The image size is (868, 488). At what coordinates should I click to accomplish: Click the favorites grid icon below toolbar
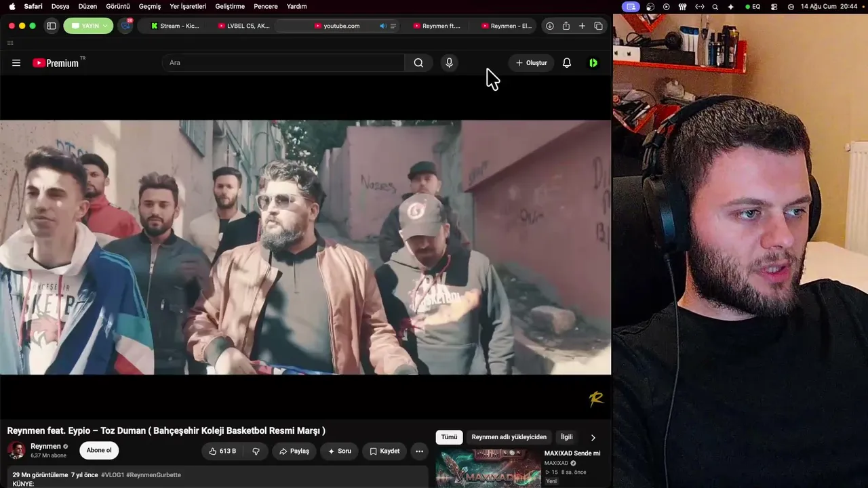(10, 43)
